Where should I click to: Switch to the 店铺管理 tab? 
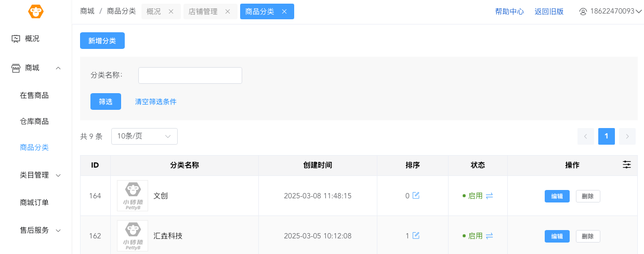(203, 11)
